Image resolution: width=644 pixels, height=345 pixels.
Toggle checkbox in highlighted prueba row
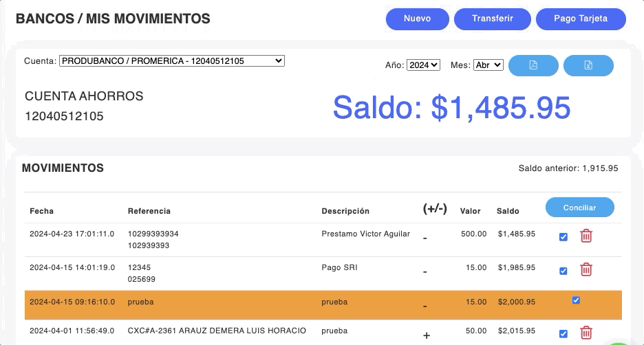coord(576,300)
